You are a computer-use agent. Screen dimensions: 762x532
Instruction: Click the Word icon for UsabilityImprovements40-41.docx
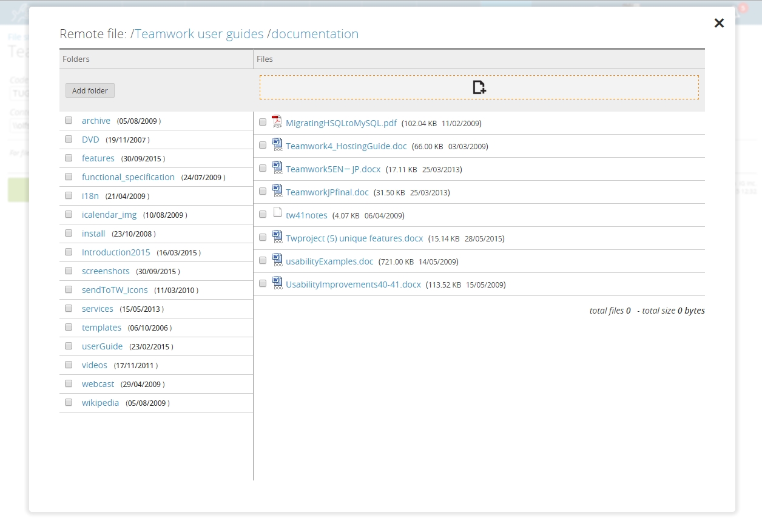point(277,283)
